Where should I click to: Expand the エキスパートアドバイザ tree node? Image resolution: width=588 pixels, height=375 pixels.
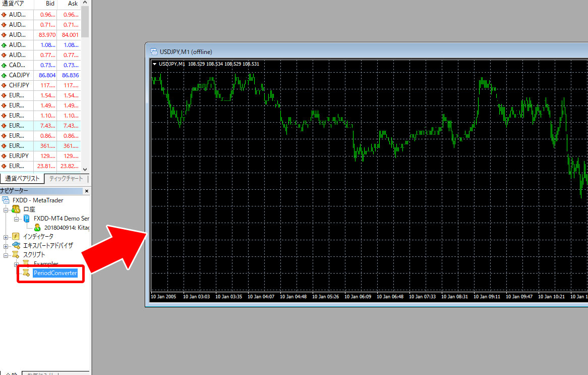click(x=6, y=246)
